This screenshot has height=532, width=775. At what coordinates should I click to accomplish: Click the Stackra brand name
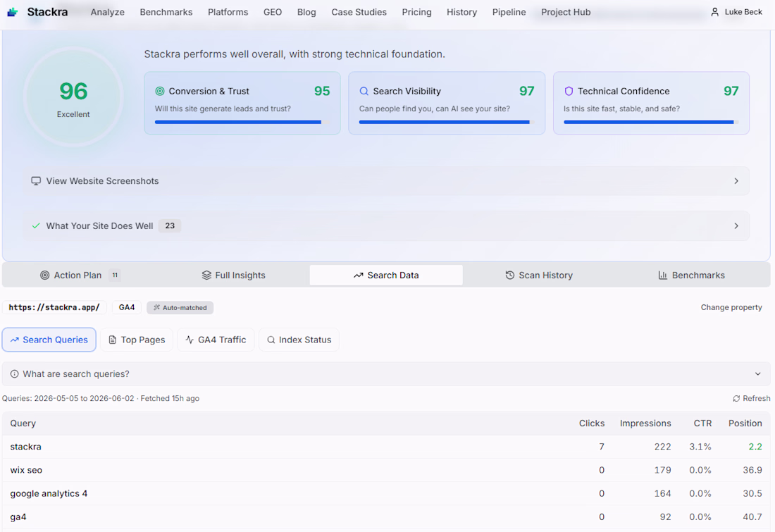tap(47, 12)
